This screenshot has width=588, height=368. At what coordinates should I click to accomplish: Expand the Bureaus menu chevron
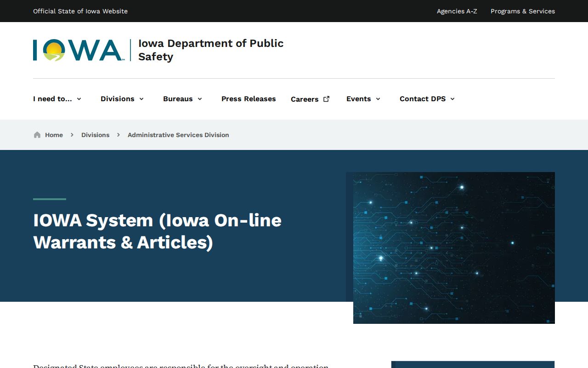coord(200,99)
